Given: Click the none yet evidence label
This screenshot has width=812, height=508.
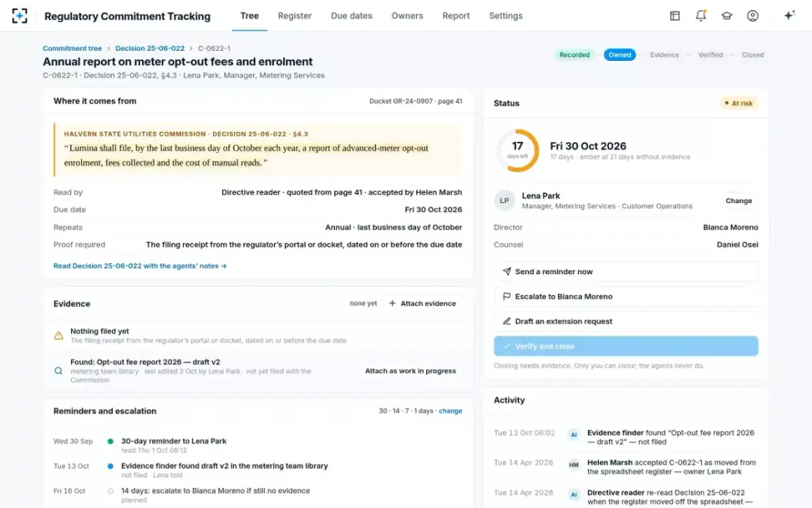Looking at the screenshot, I should click(363, 303).
